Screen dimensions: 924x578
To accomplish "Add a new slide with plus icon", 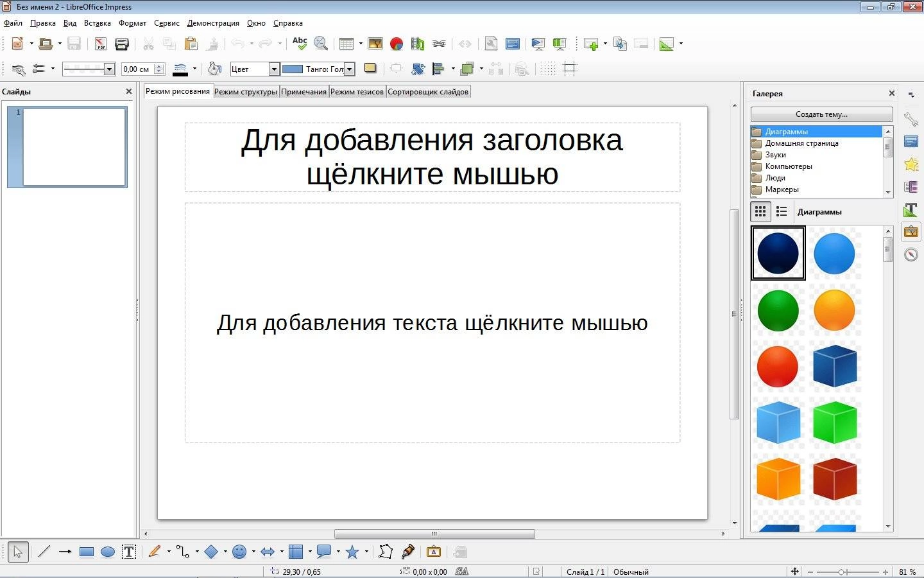I will (591, 44).
